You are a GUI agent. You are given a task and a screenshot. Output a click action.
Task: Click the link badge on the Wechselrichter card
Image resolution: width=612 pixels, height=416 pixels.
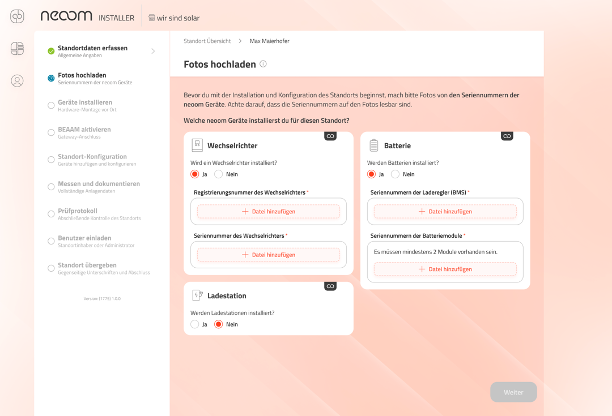(x=330, y=136)
